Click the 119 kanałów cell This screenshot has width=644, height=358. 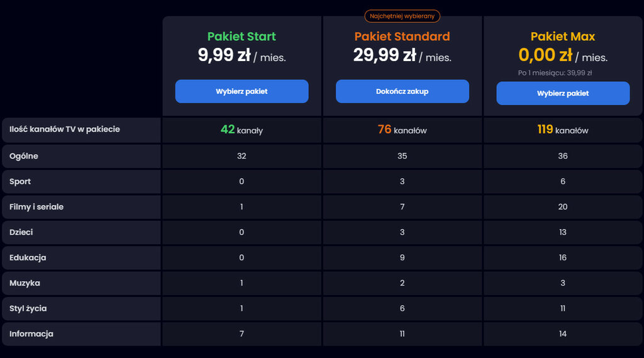(562, 130)
